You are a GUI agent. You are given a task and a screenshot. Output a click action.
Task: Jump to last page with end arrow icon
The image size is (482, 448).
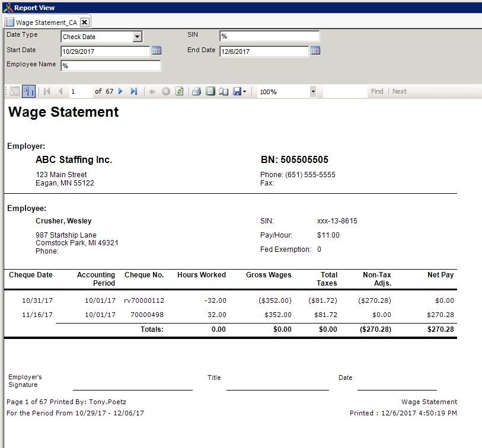pyautogui.click(x=133, y=91)
